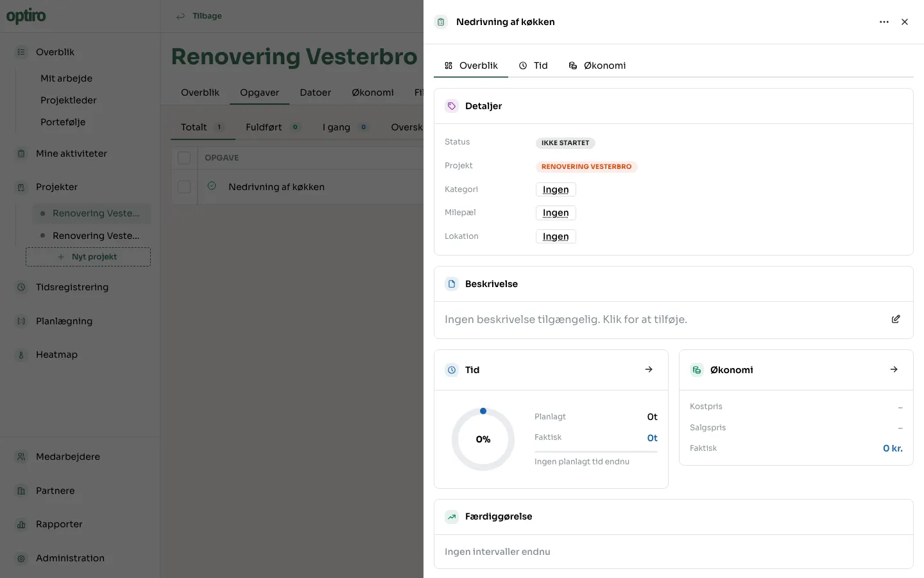Open the Datoer project tab
The width and height of the screenshot is (924, 578).
[x=316, y=92]
